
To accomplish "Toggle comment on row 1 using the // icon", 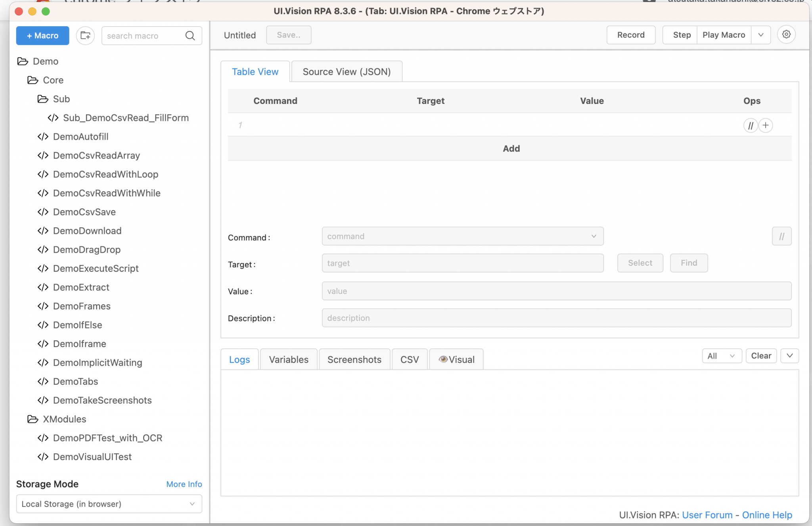I will [751, 125].
